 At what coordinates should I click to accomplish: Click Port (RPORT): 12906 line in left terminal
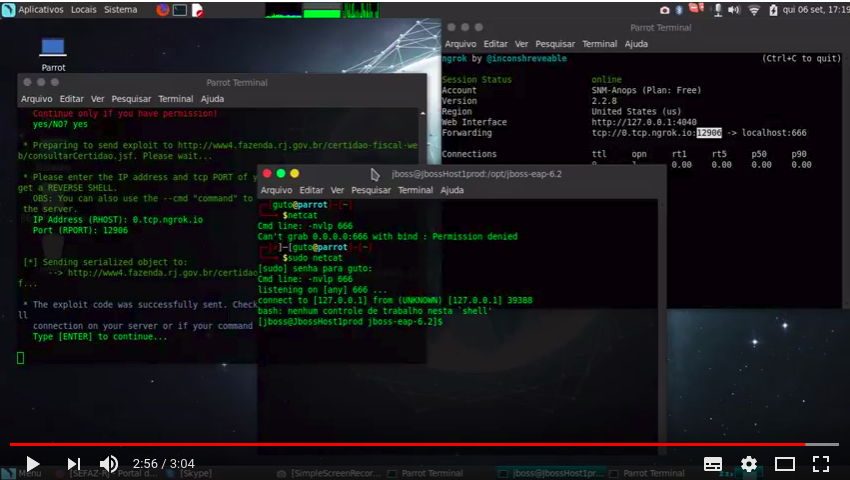click(80, 230)
